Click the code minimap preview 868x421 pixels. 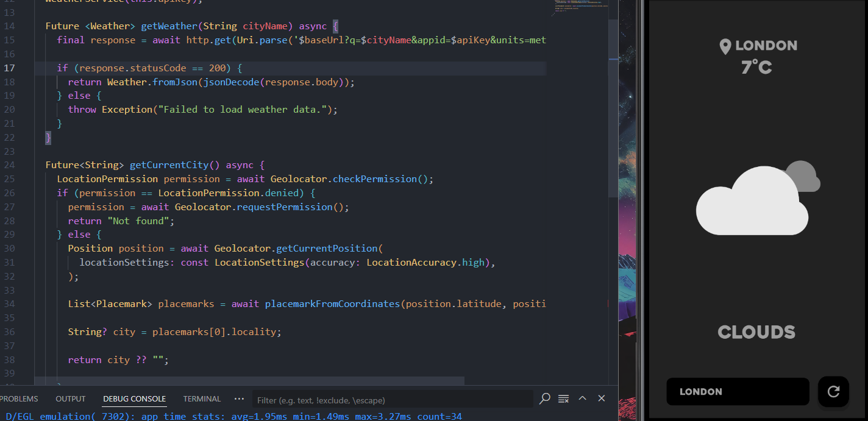click(579, 7)
